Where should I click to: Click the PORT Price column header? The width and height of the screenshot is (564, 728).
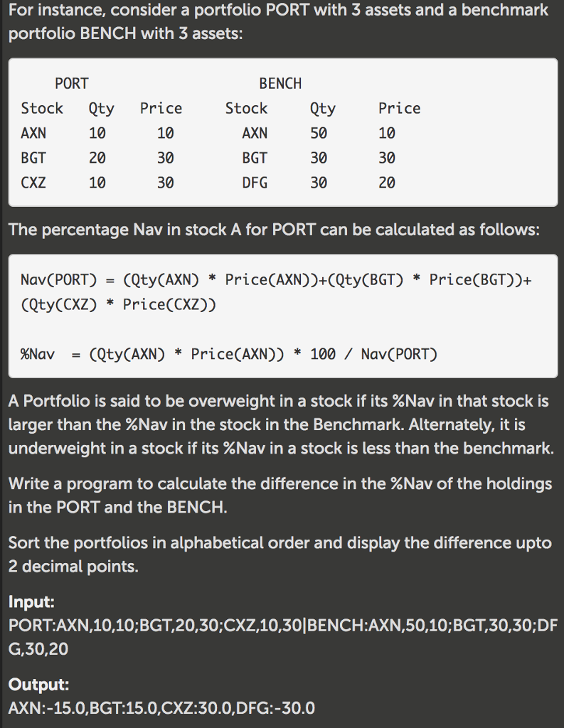(161, 109)
